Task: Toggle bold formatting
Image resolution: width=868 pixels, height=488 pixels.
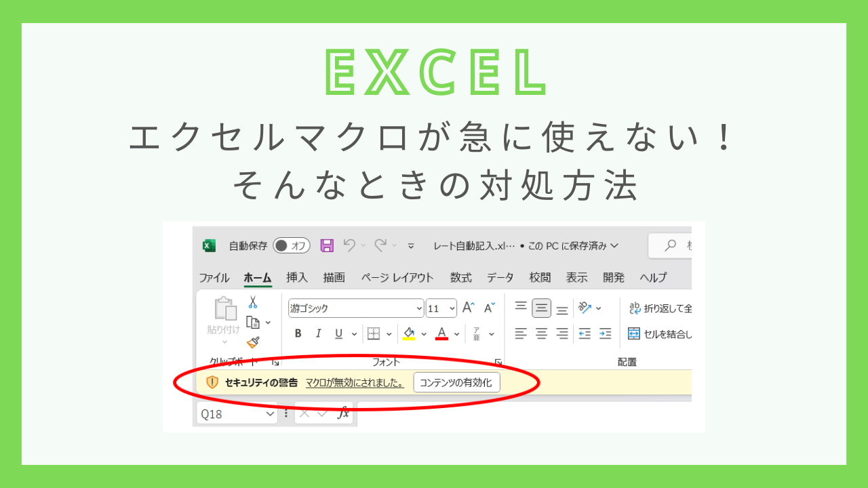Action: (x=298, y=333)
